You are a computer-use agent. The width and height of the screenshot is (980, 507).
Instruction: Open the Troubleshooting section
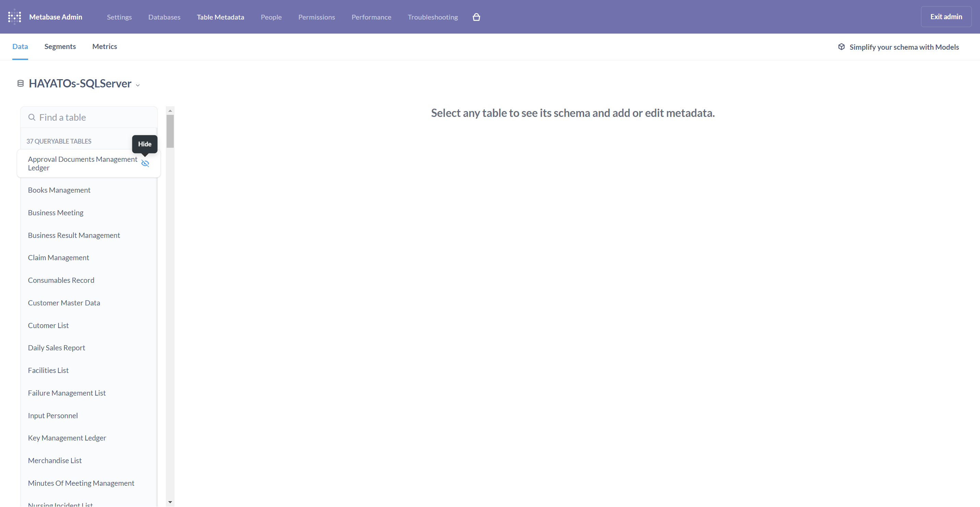pyautogui.click(x=433, y=17)
